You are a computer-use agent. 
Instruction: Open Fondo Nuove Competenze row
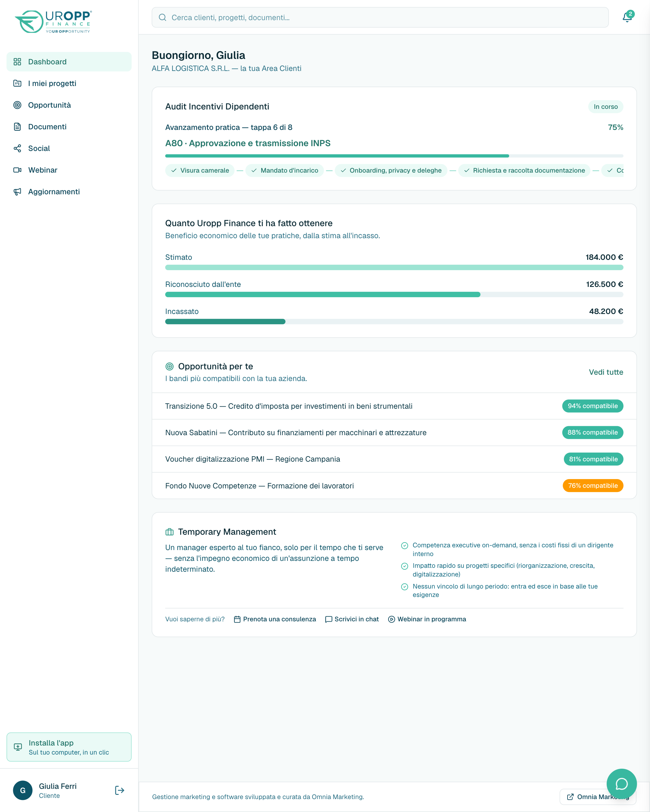[x=394, y=485]
